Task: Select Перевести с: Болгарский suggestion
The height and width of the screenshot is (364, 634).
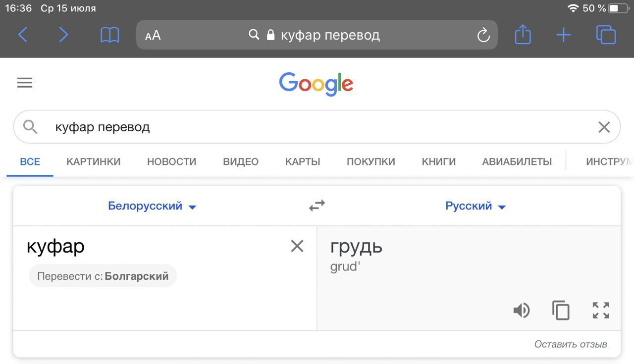Action: pos(103,276)
